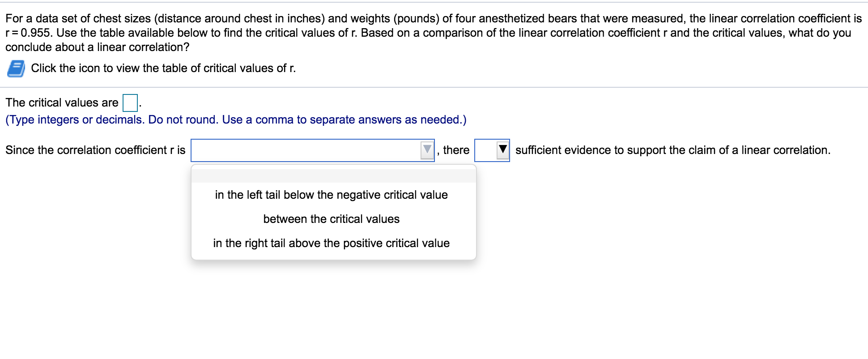
Task: Open the dropdown after 'correlation coefficient r is'
Action: coord(428,150)
